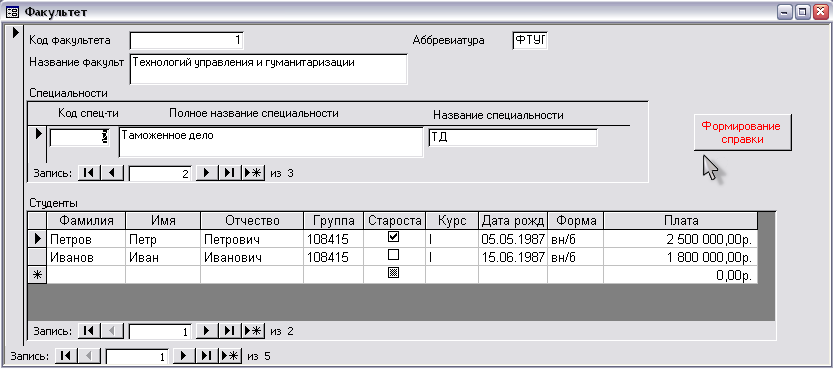Click payment cell 0,00р. in new row
Image resolution: width=833 pixels, height=369 pixels.
pos(680,275)
